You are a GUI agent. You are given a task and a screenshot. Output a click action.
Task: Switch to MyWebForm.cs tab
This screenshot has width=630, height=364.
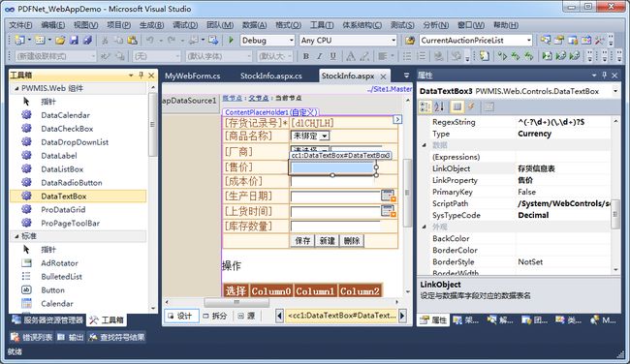[193, 76]
